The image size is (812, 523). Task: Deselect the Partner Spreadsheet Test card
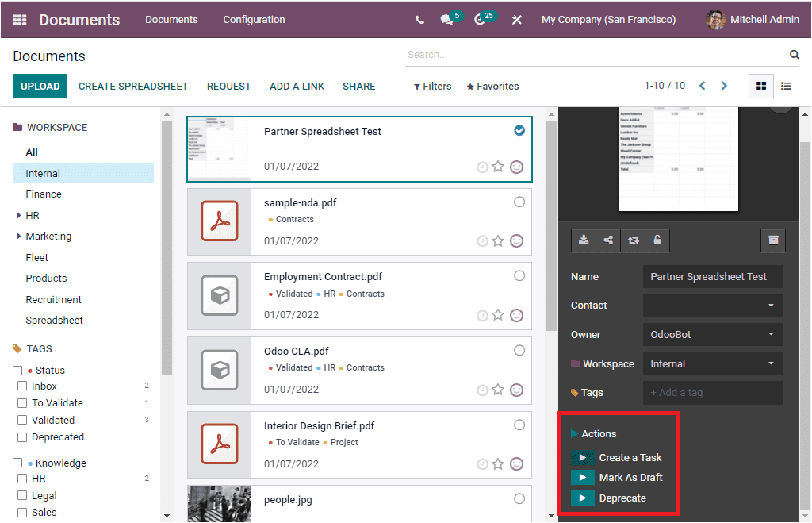[x=519, y=131]
